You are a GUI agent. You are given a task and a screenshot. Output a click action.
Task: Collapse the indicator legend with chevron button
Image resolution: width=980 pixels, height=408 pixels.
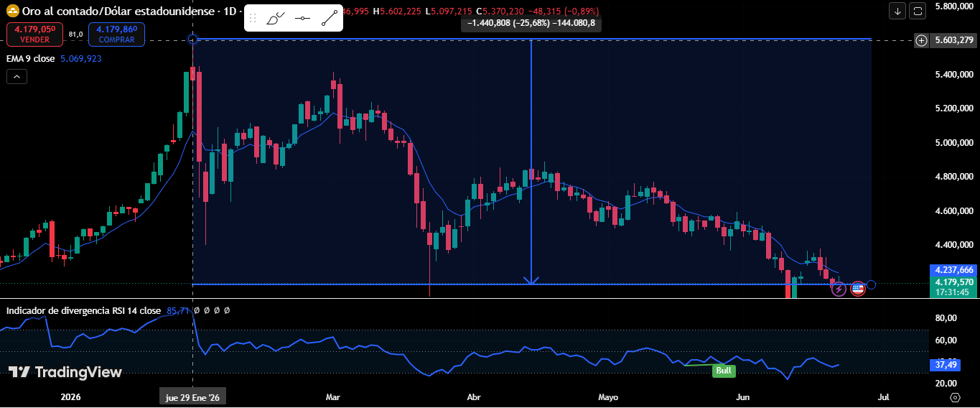(17, 76)
